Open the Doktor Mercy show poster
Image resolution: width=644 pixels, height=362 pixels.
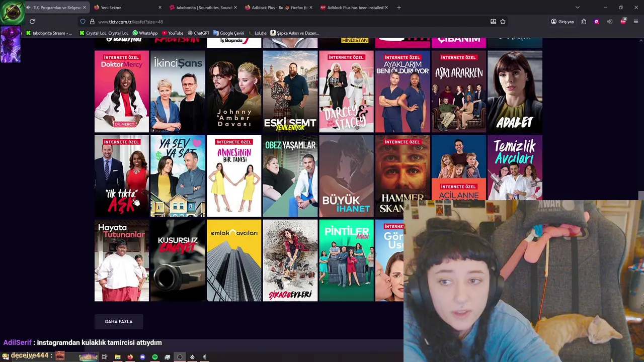[122, 92]
